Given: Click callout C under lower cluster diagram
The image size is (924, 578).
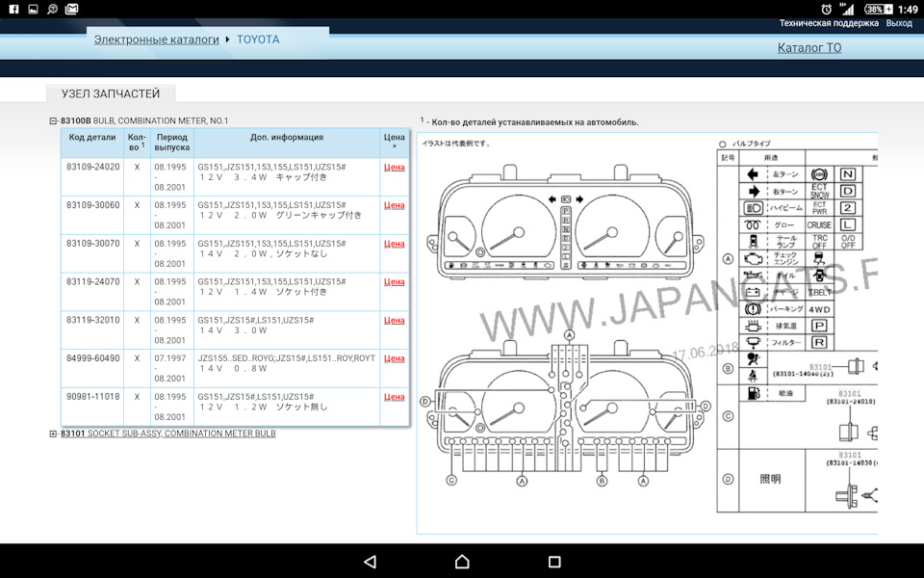Looking at the screenshot, I should [x=451, y=480].
